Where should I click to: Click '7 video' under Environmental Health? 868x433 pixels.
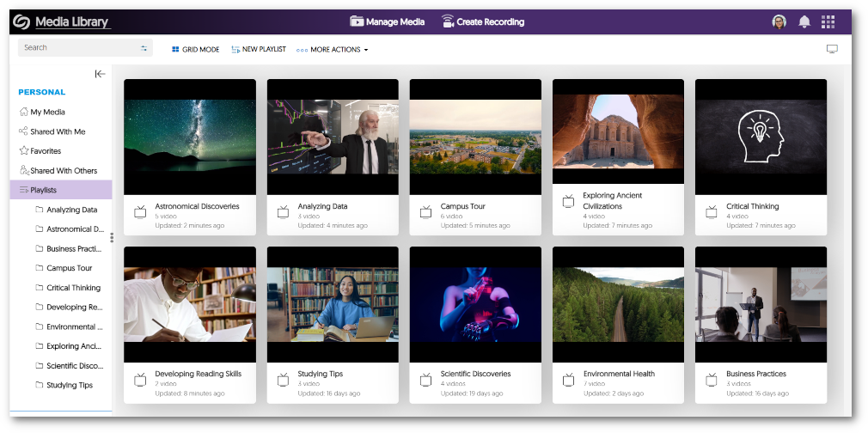coord(594,384)
